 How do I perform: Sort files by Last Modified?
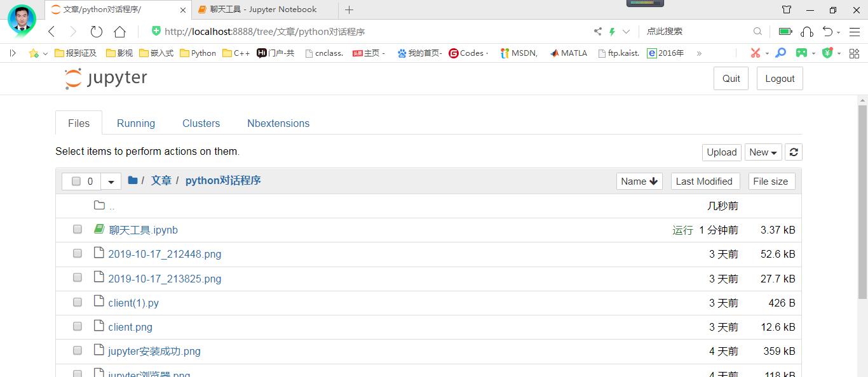coord(704,182)
